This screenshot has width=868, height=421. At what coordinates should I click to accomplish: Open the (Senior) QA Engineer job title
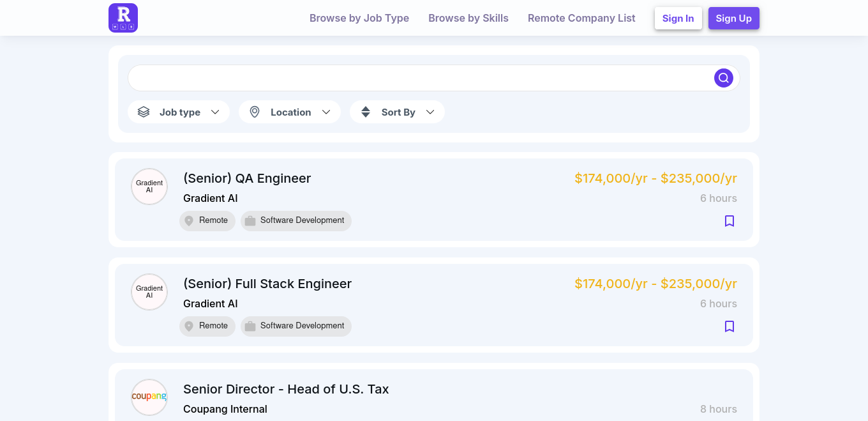pyautogui.click(x=247, y=178)
